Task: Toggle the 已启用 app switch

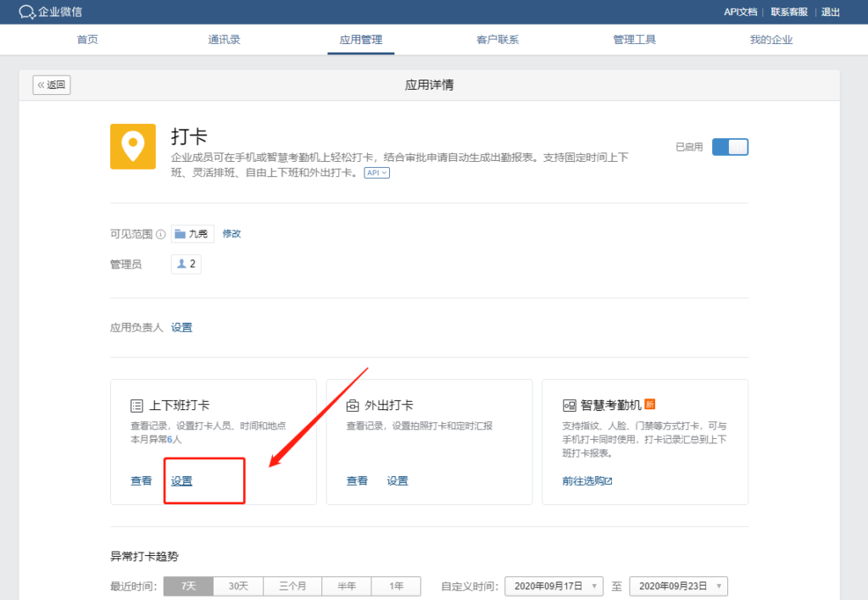Action: pyautogui.click(x=730, y=147)
